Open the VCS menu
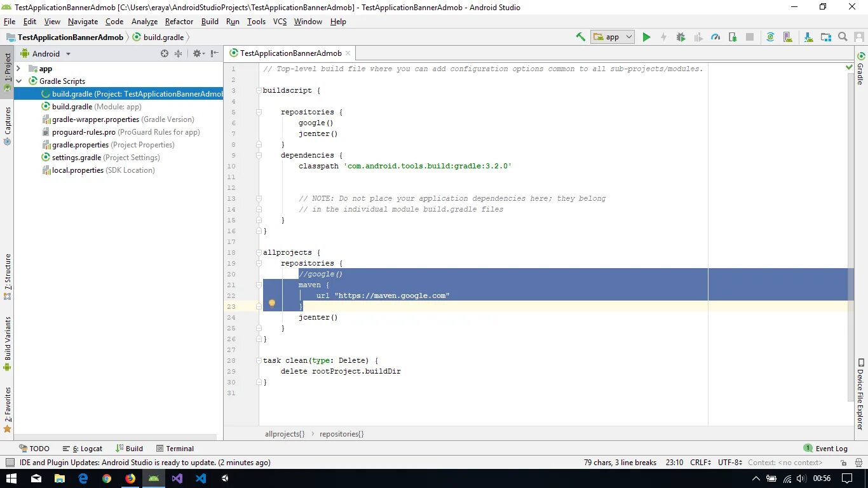The height and width of the screenshot is (488, 868). click(280, 22)
